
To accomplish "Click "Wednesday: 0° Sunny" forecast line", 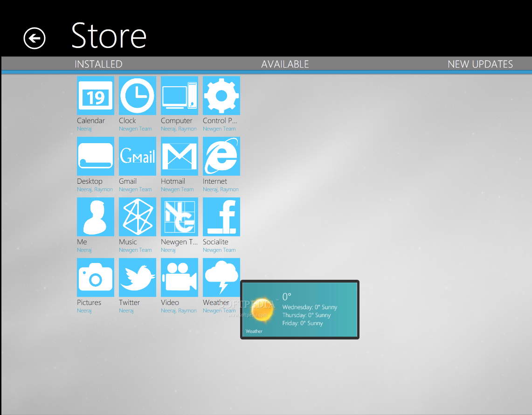I will 310,307.
